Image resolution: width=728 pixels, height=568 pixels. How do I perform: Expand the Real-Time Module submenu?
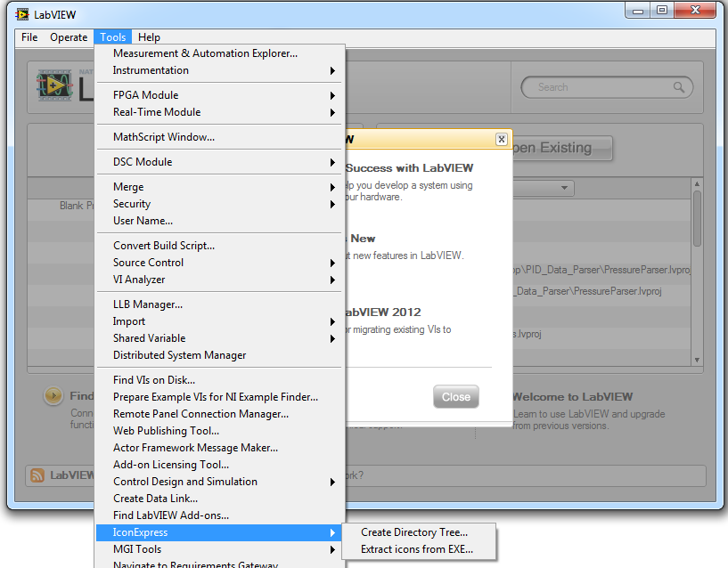point(219,112)
